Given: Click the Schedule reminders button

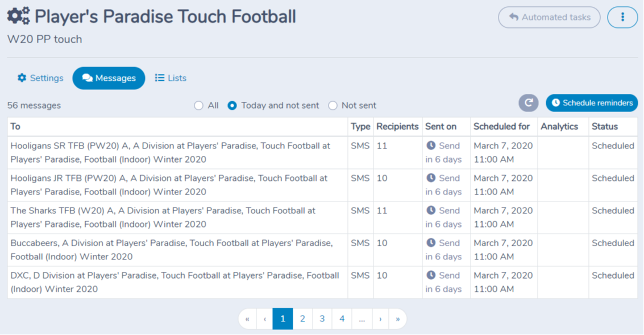Looking at the screenshot, I should [592, 103].
